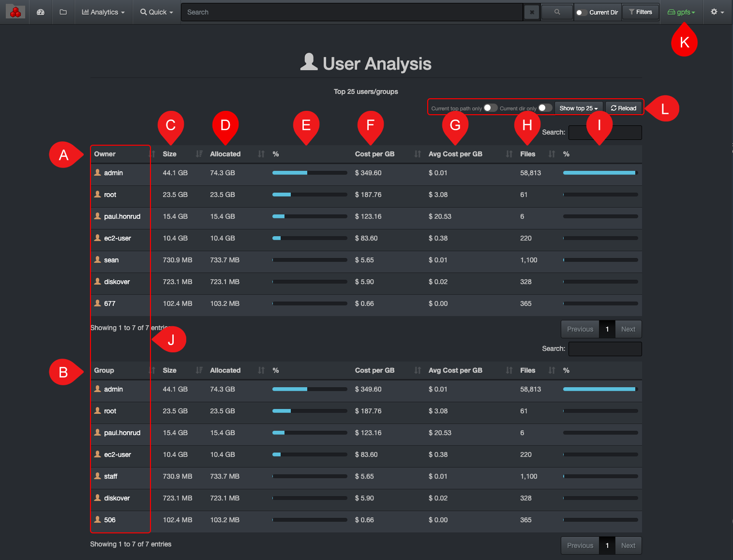
Task: Click the user icon beside admin
Action: (x=97, y=172)
